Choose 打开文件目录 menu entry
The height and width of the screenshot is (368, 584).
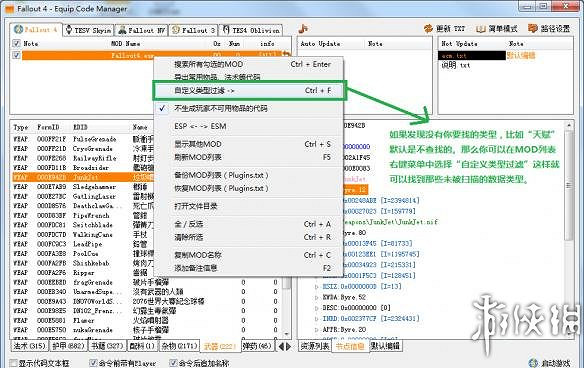pos(248,206)
